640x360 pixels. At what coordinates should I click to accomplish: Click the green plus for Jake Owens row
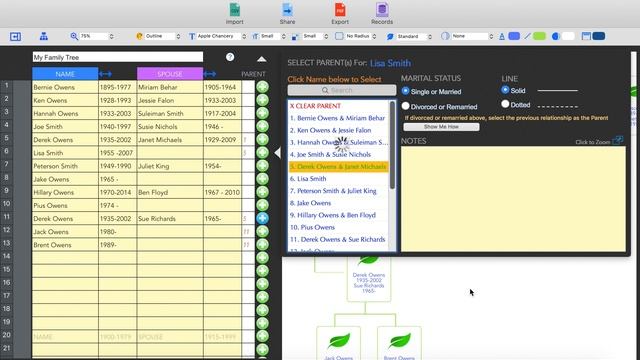262,179
